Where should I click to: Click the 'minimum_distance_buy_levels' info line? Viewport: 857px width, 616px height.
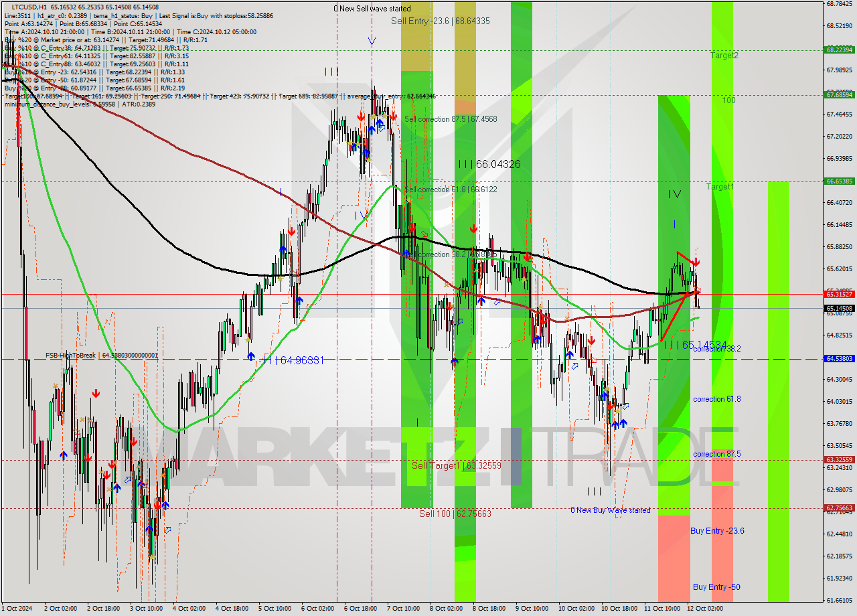pos(48,104)
